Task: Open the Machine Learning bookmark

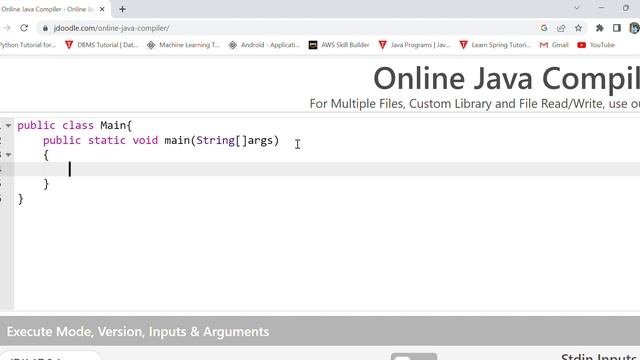Action: click(x=183, y=45)
